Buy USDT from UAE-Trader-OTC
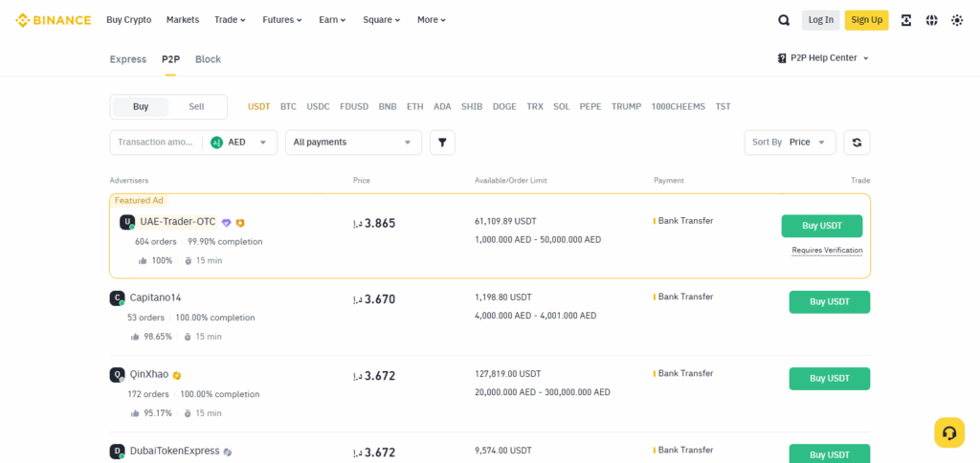 click(x=822, y=226)
